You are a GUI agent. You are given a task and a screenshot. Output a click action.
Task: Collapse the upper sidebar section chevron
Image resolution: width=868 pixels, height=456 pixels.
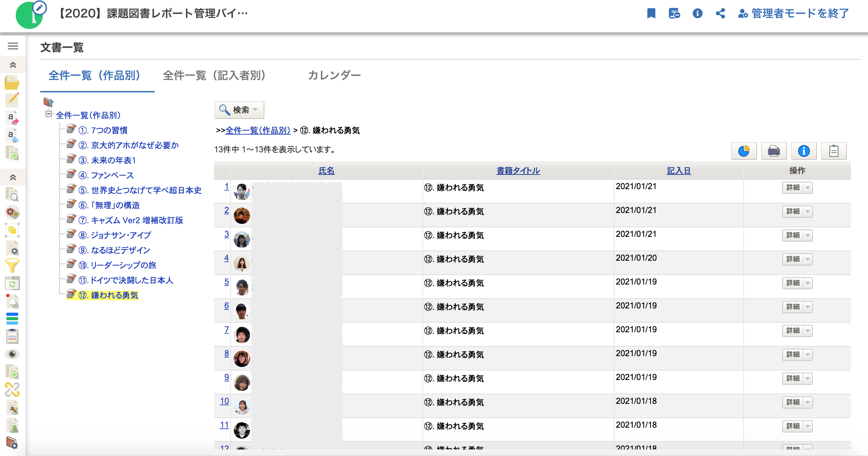click(13, 65)
